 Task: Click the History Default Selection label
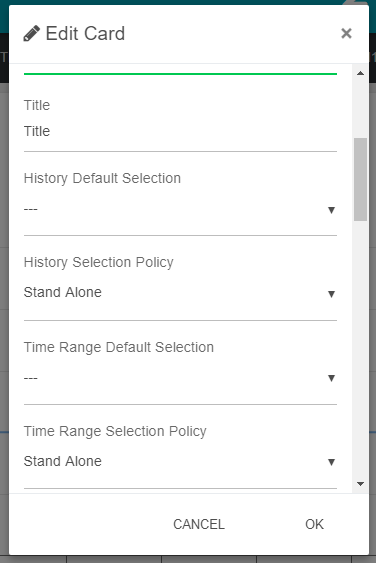(x=102, y=178)
